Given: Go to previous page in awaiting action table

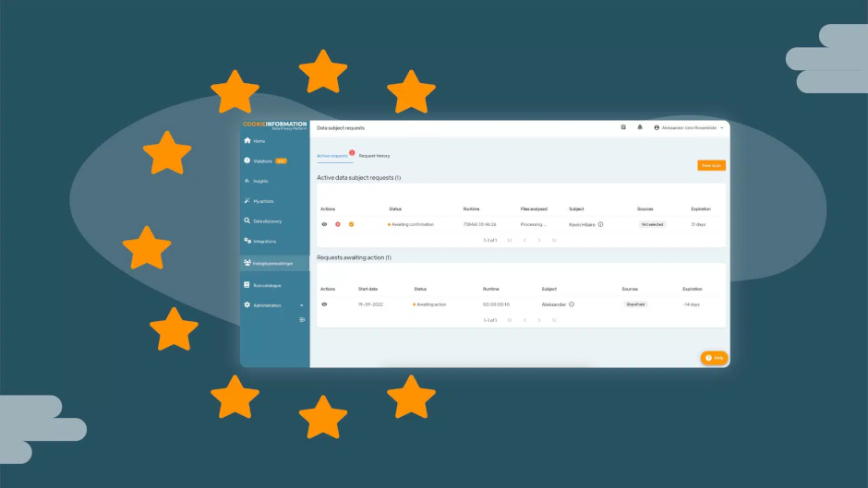Looking at the screenshot, I should tap(524, 320).
